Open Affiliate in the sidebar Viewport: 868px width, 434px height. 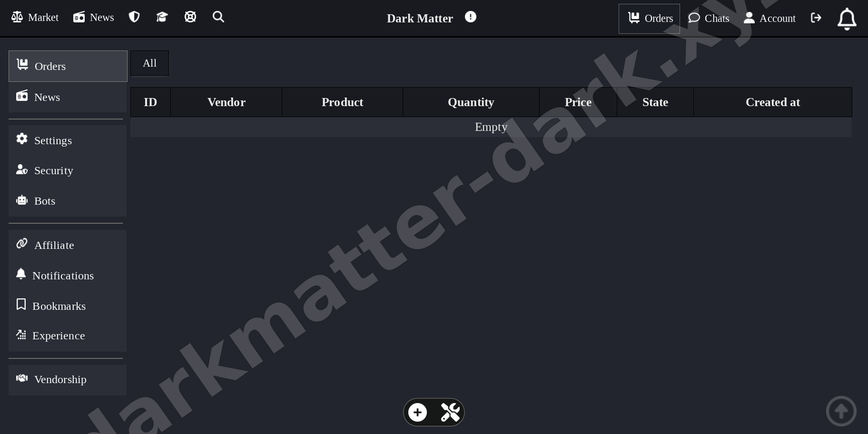point(68,245)
